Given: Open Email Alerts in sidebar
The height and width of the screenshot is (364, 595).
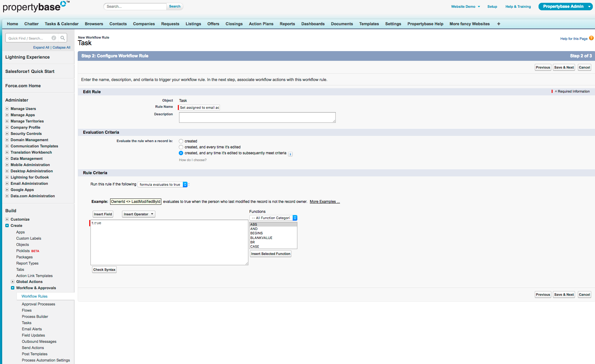Looking at the screenshot, I should click(x=32, y=329).
